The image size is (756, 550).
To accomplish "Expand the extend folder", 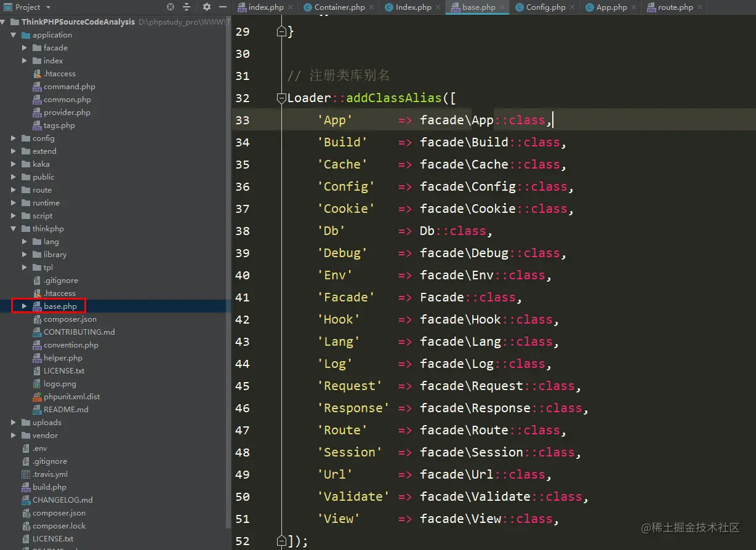I will 14,151.
